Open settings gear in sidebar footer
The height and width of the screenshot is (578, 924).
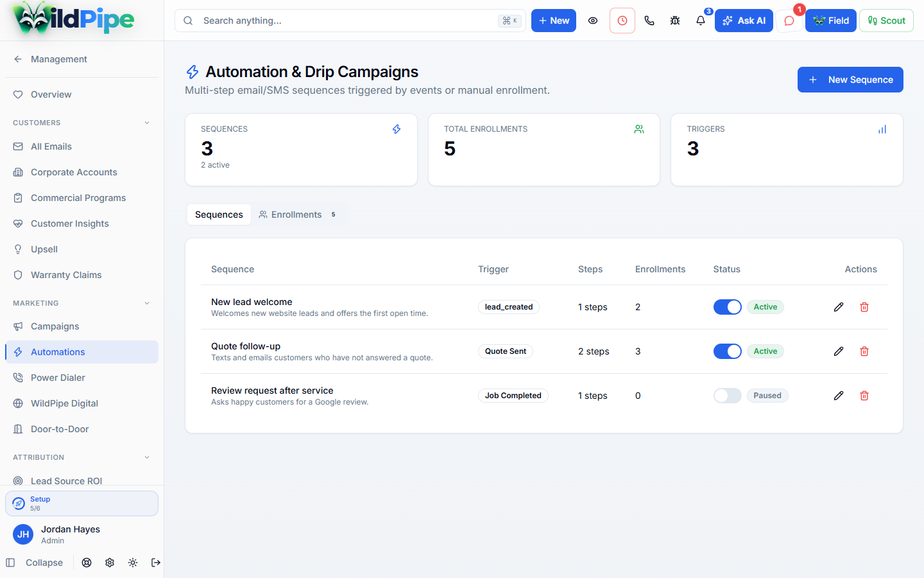pyautogui.click(x=110, y=563)
